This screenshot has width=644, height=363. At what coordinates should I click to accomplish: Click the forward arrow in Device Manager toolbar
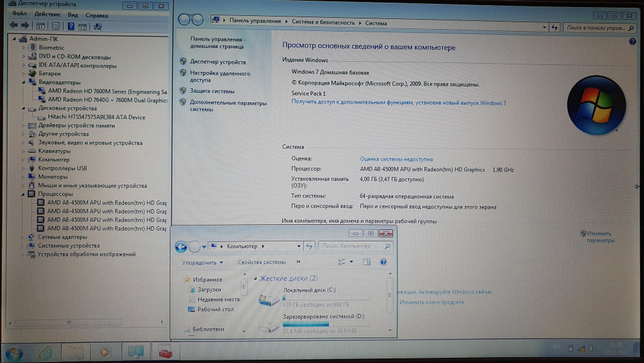tap(25, 26)
